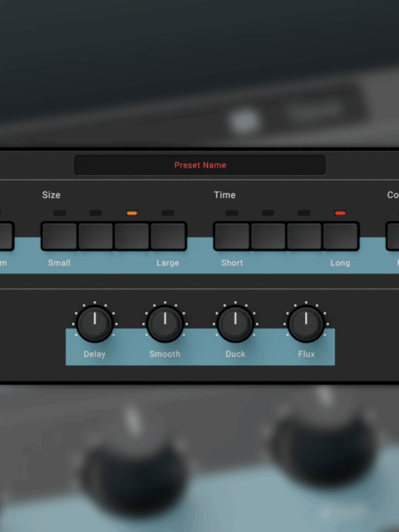Image resolution: width=399 pixels, height=532 pixels.
Task: Select the Long time button
Action: click(341, 236)
